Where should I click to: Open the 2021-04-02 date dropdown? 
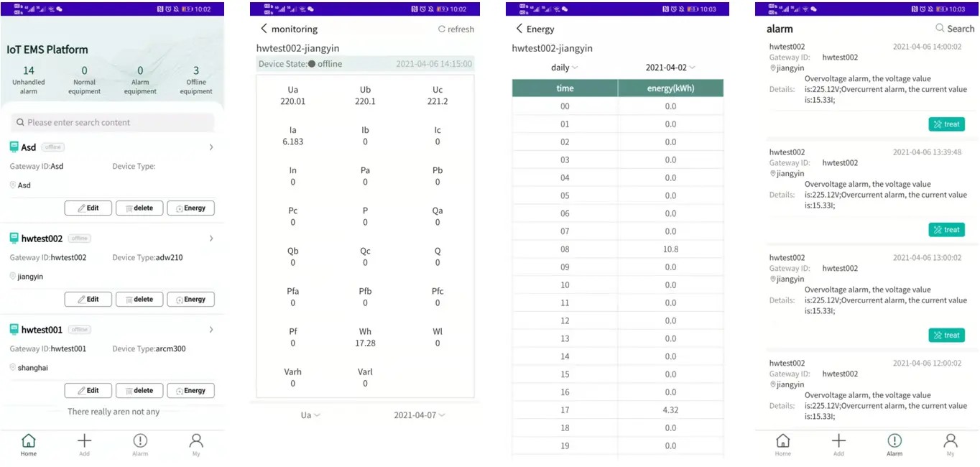[670, 68]
